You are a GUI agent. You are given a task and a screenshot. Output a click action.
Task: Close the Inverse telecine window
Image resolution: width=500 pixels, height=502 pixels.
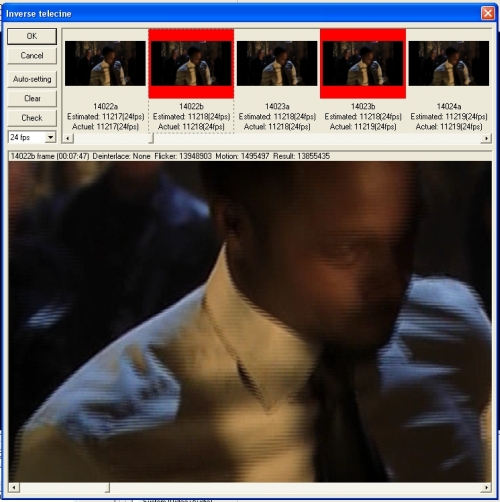click(x=488, y=13)
